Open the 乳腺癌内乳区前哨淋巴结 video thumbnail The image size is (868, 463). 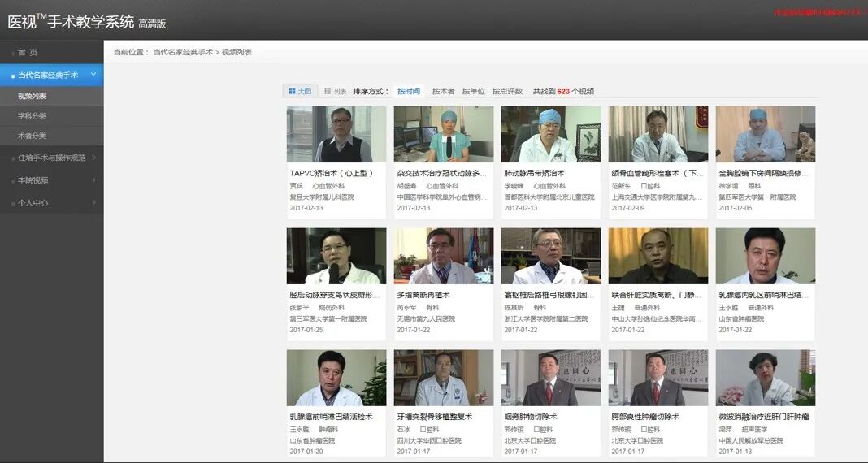[x=766, y=256]
